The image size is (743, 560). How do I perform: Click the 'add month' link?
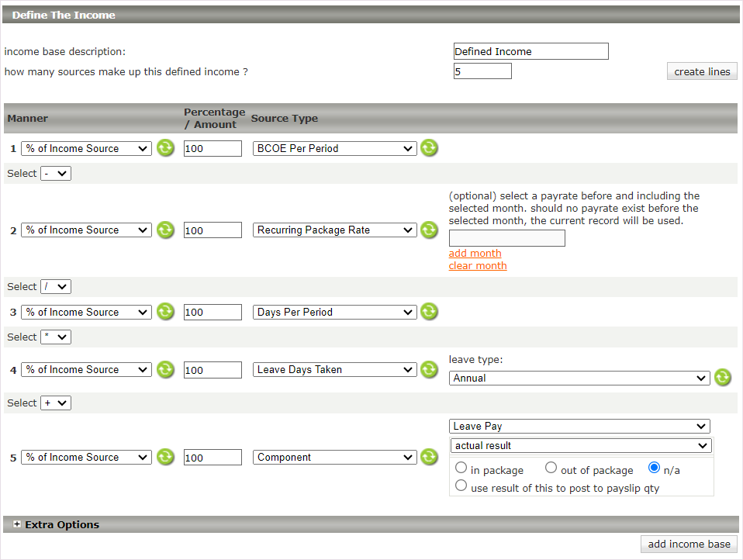coord(475,253)
